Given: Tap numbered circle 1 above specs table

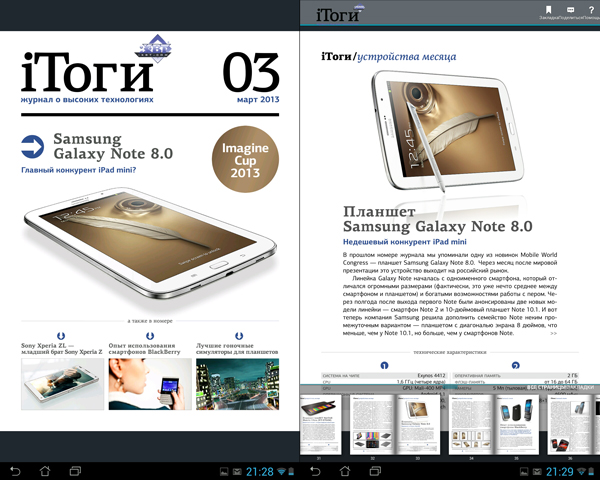Looking at the screenshot, I should click(x=384, y=366).
